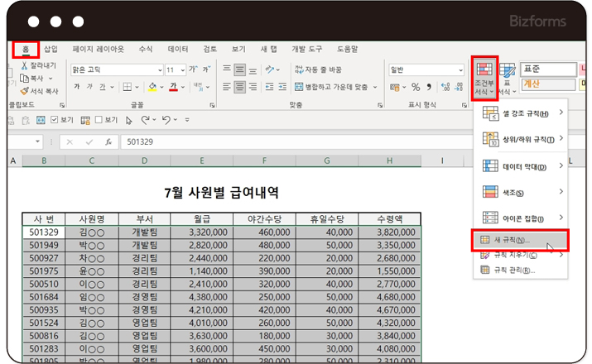Image resolution: width=592 pixels, height=364 pixels.
Task: Apply the yellow fill color bucket
Action: (152, 87)
